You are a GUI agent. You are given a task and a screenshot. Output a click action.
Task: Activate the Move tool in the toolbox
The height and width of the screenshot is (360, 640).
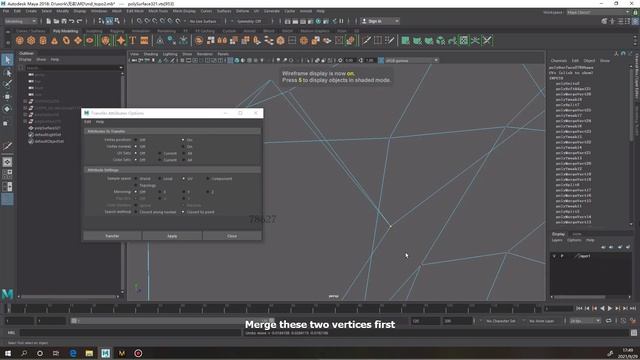click(x=7, y=97)
